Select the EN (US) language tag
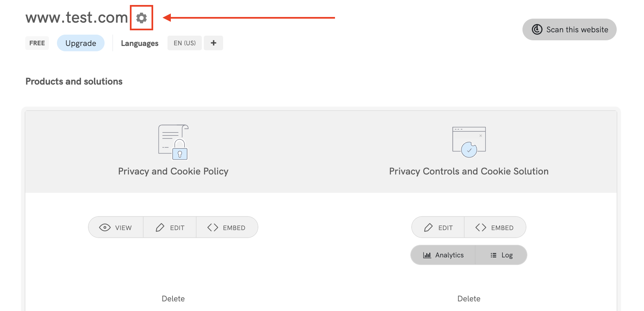The height and width of the screenshot is (311, 644). coord(184,43)
